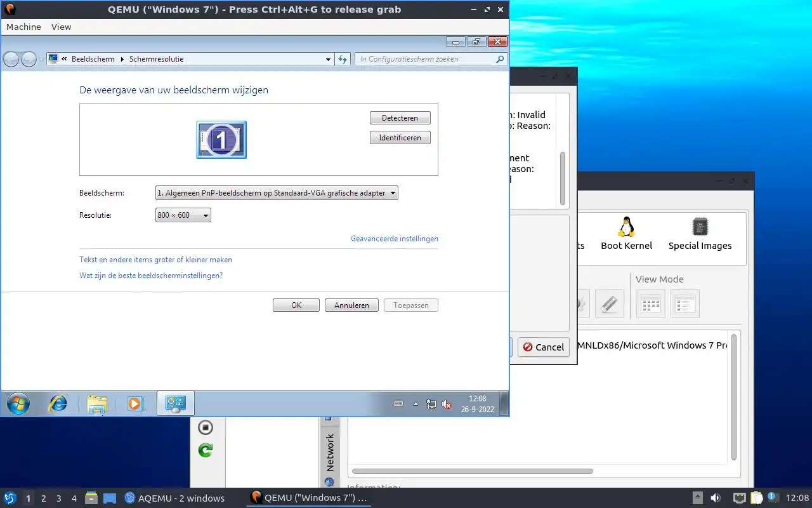
Task: Click the AQEMU VM list vertical scrollbar
Action: click(x=734, y=397)
